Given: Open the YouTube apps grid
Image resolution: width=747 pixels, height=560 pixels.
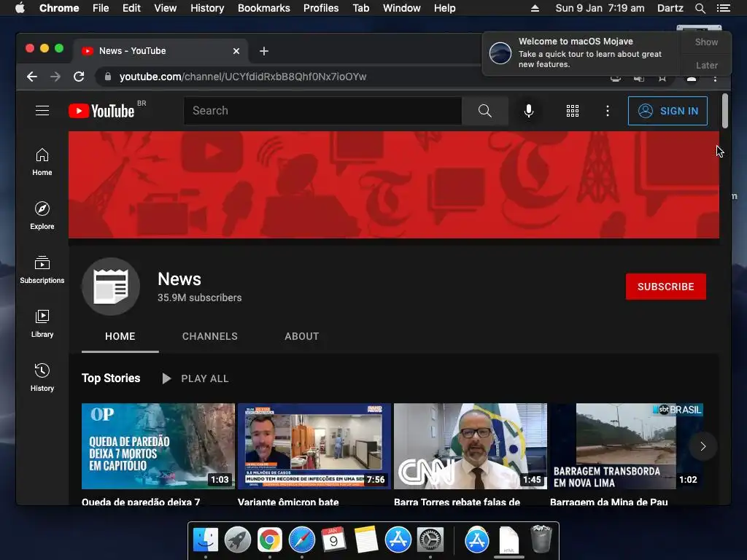Looking at the screenshot, I should coord(572,111).
